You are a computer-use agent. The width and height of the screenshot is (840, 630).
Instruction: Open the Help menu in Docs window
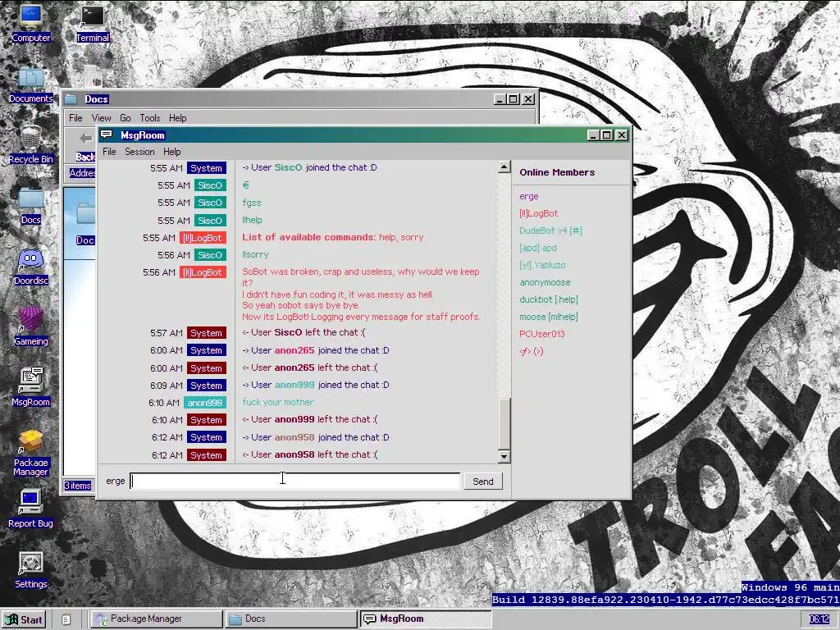pyautogui.click(x=178, y=118)
